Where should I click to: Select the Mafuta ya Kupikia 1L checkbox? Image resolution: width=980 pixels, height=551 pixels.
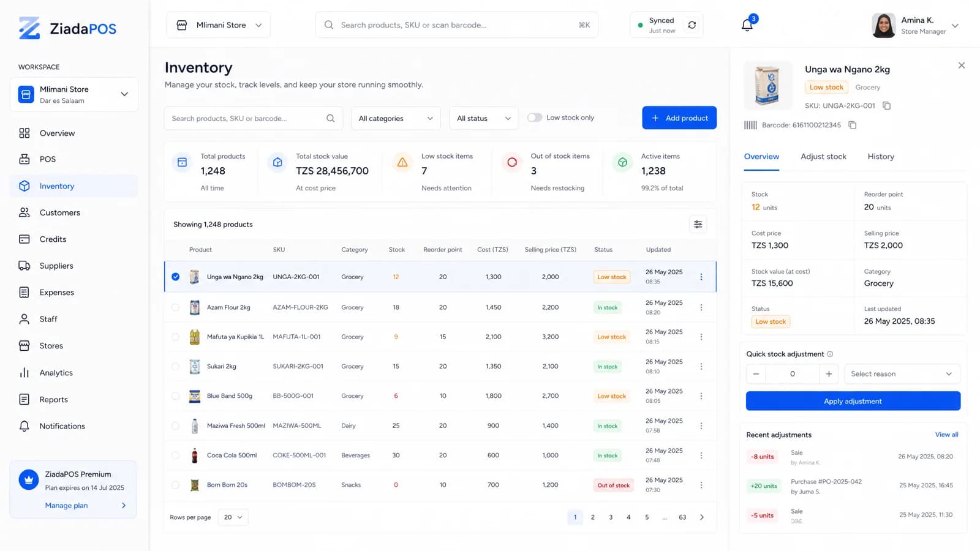pos(176,337)
